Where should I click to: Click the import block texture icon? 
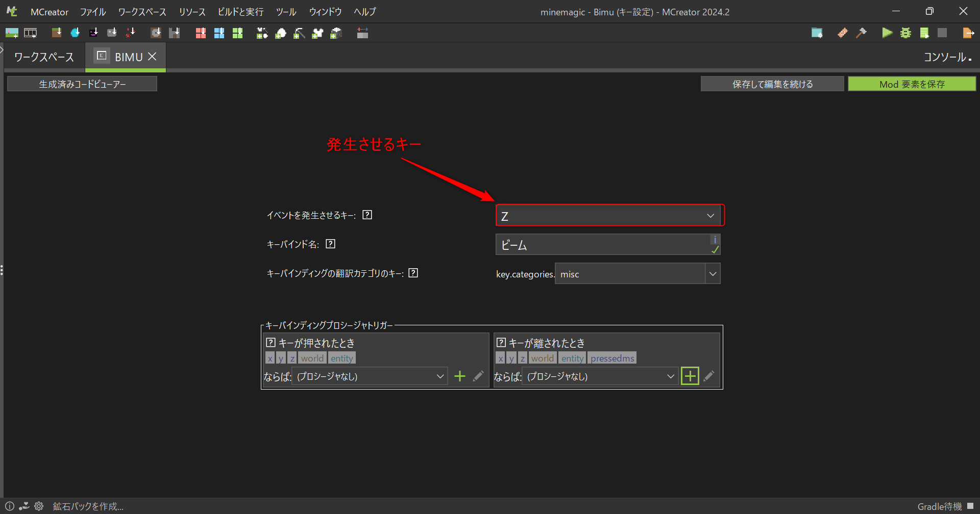tap(57, 33)
